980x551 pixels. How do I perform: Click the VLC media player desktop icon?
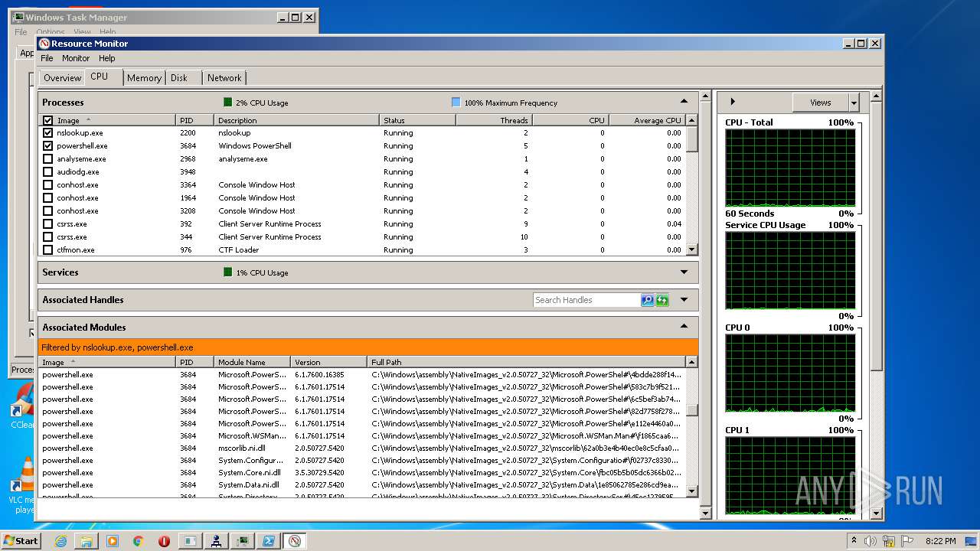[x=23, y=486]
